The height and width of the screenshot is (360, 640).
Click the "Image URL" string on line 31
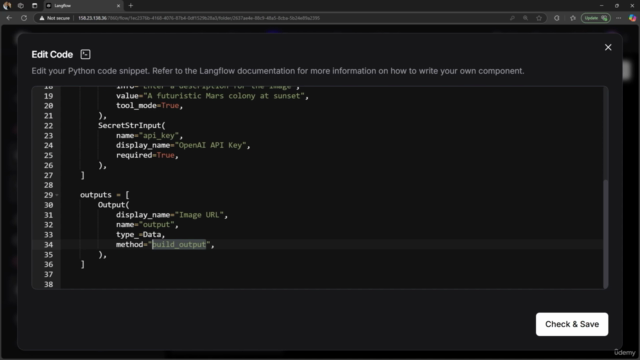point(199,215)
